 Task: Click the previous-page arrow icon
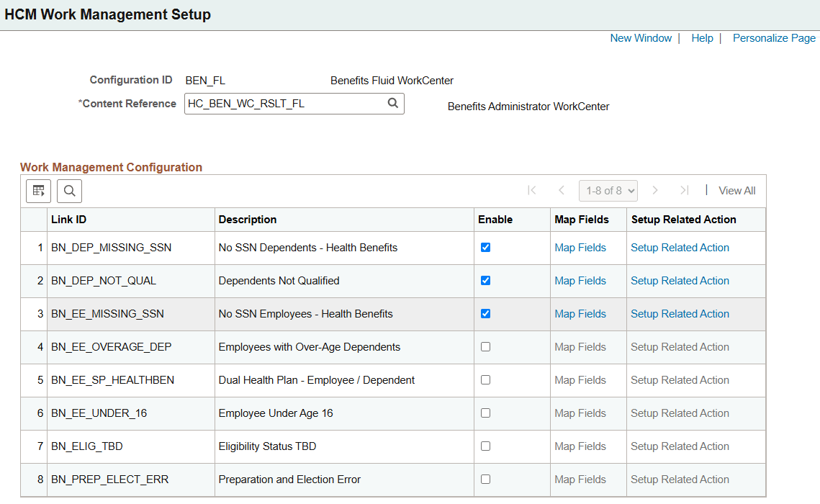click(561, 190)
